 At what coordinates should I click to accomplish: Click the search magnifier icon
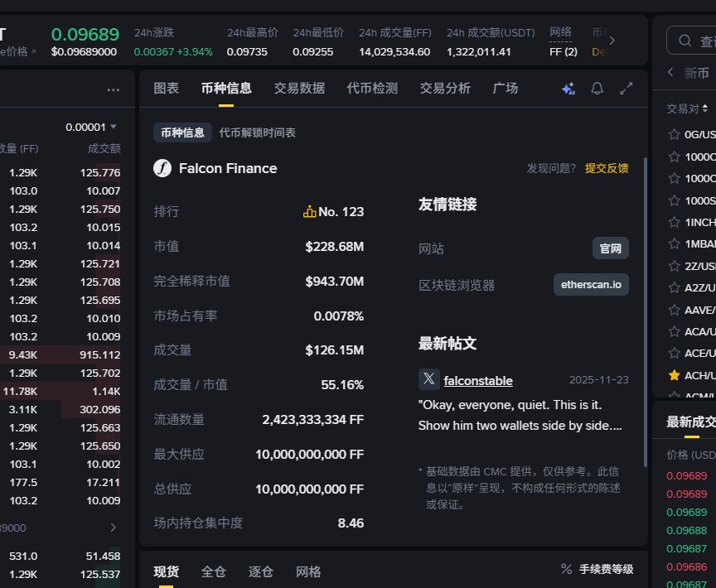coord(685,41)
